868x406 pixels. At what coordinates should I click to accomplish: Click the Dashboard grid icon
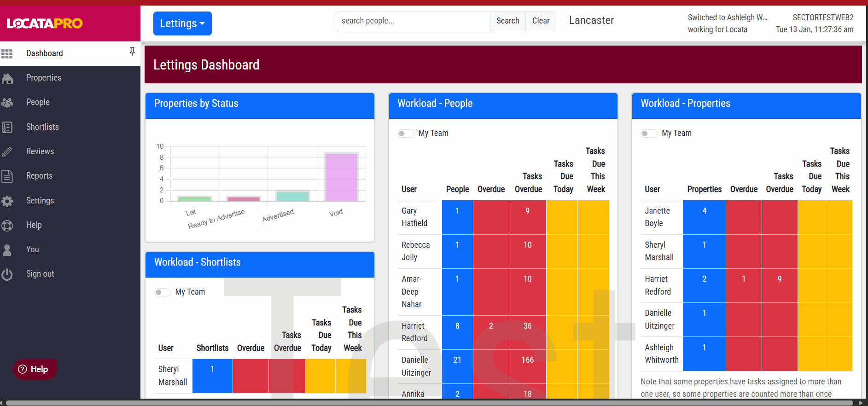pos(7,53)
